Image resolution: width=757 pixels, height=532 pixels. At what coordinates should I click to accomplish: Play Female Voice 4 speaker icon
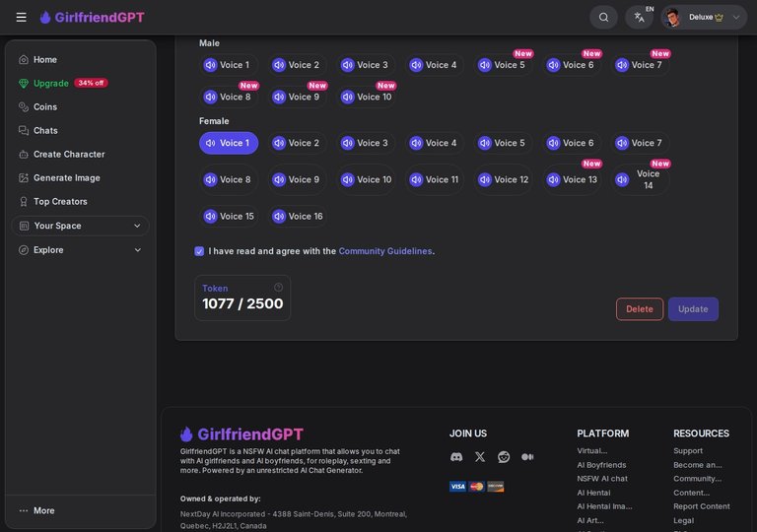[x=416, y=144]
